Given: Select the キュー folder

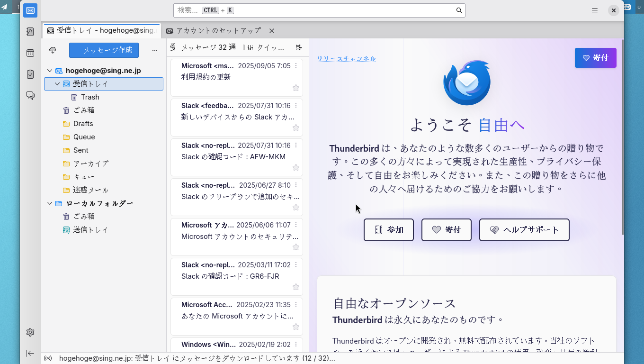Looking at the screenshot, I should (104, 177).
